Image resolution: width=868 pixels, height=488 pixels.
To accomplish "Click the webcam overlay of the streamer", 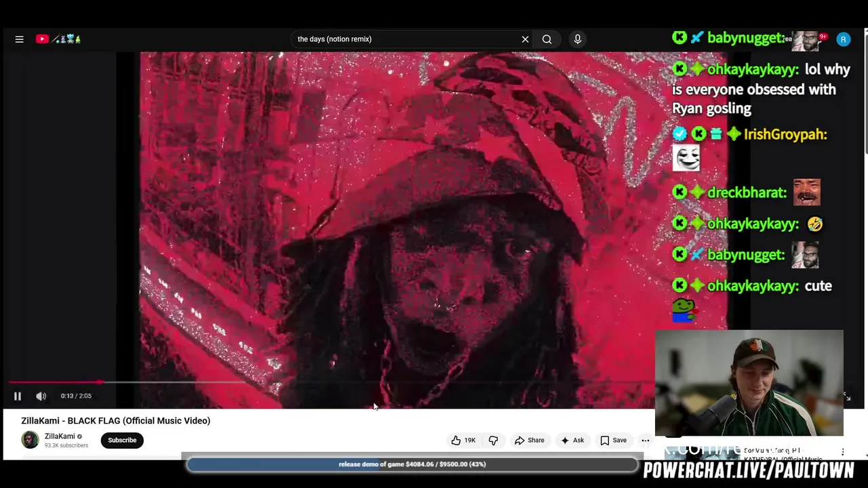I will [749, 384].
